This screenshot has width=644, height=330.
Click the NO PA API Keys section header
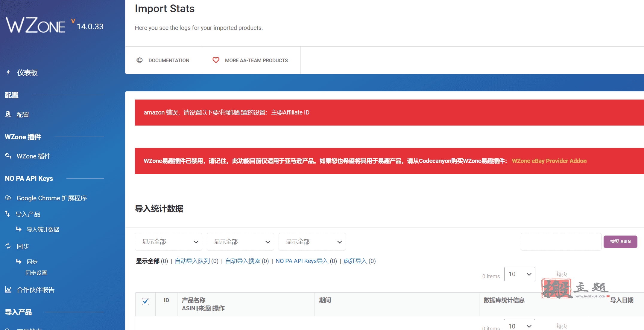coord(29,178)
